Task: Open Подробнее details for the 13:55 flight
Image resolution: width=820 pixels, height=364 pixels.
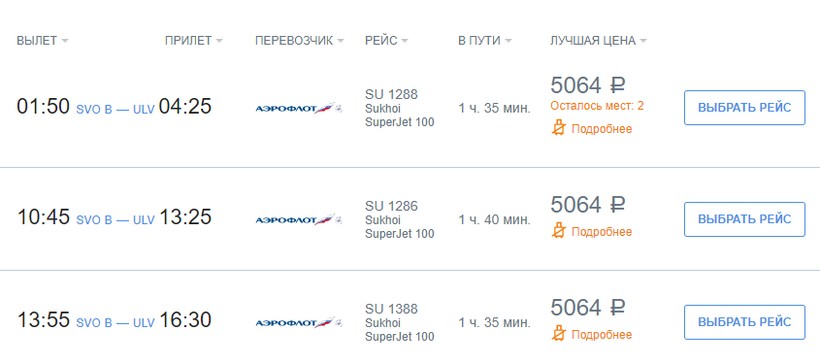Action: tap(601, 335)
